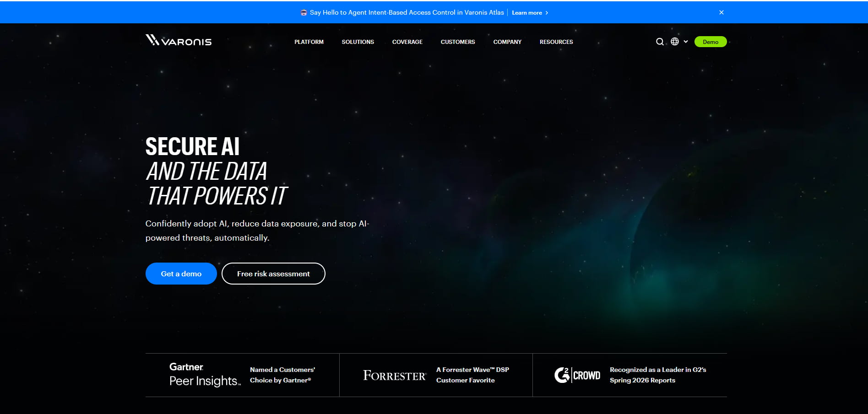Click the Learn more arrow chevron

(547, 13)
